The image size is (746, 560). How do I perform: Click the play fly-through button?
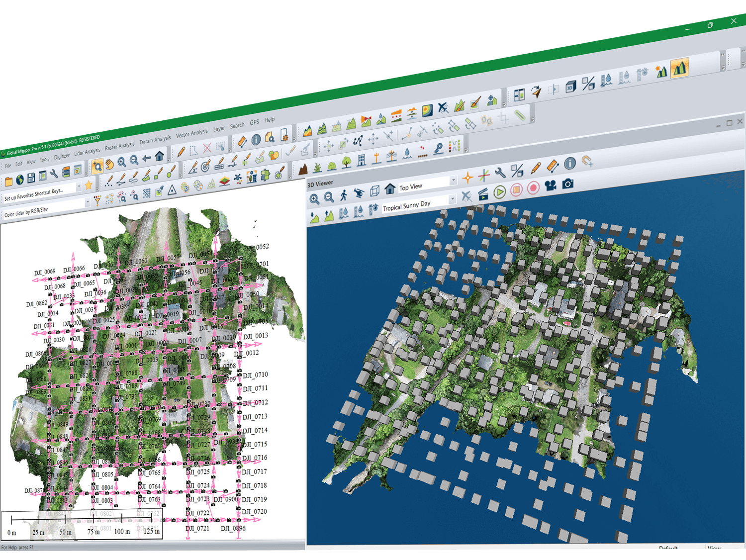(500, 191)
